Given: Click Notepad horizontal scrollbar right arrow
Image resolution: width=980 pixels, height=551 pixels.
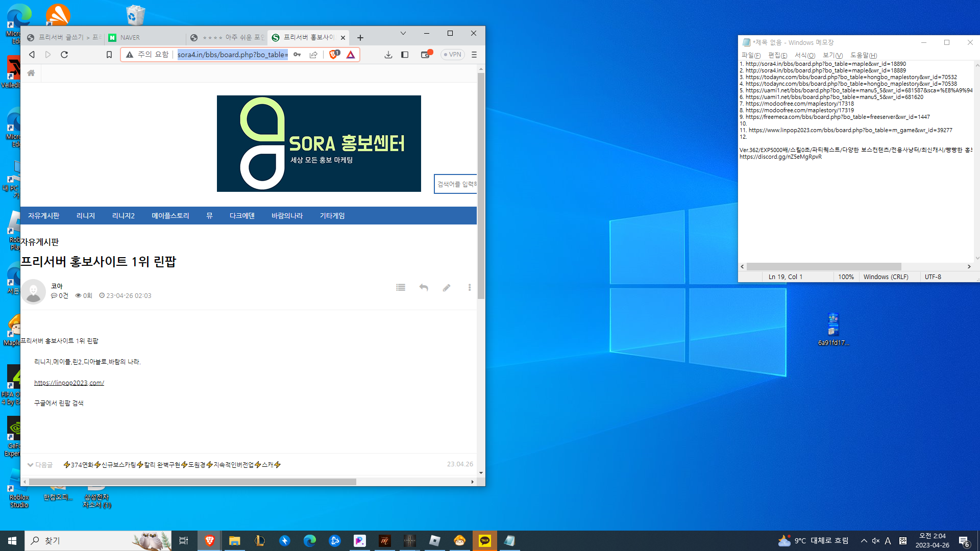Looking at the screenshot, I should tap(969, 266).
